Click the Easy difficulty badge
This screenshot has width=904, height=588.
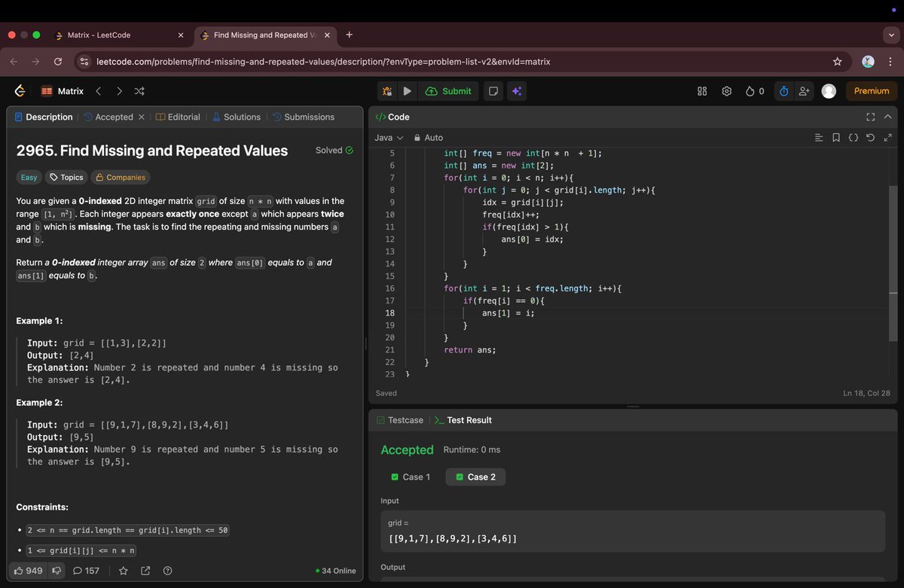pyautogui.click(x=29, y=178)
